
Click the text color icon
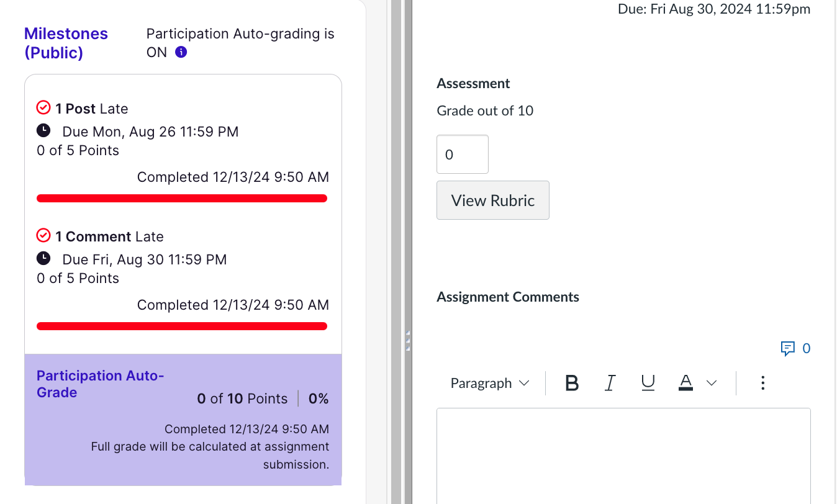686,384
